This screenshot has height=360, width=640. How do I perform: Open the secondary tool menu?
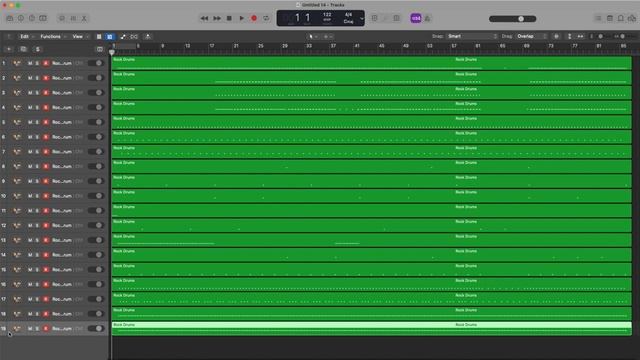tap(328, 37)
